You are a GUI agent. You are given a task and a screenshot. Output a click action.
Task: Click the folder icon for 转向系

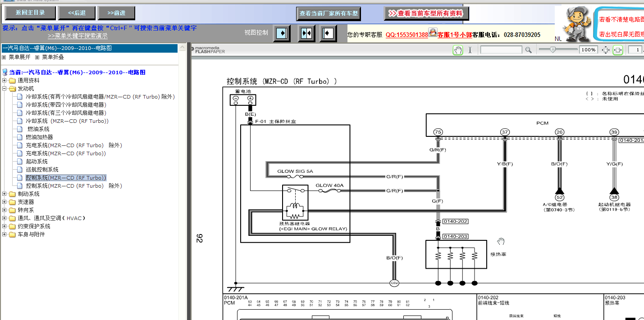click(12, 210)
